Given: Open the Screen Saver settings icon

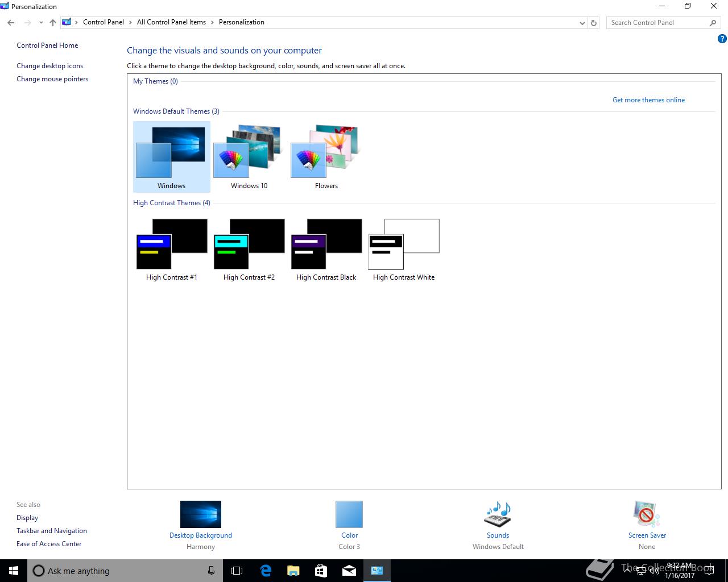Looking at the screenshot, I should point(647,514).
